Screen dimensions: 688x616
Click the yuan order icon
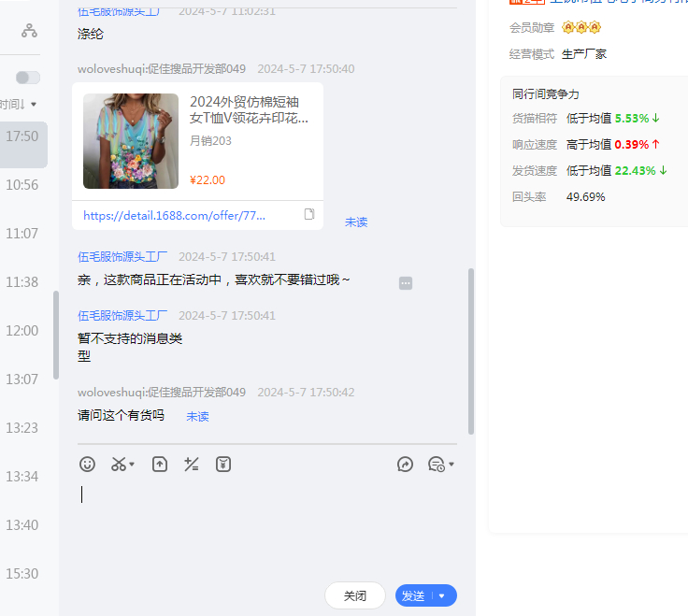click(x=223, y=465)
